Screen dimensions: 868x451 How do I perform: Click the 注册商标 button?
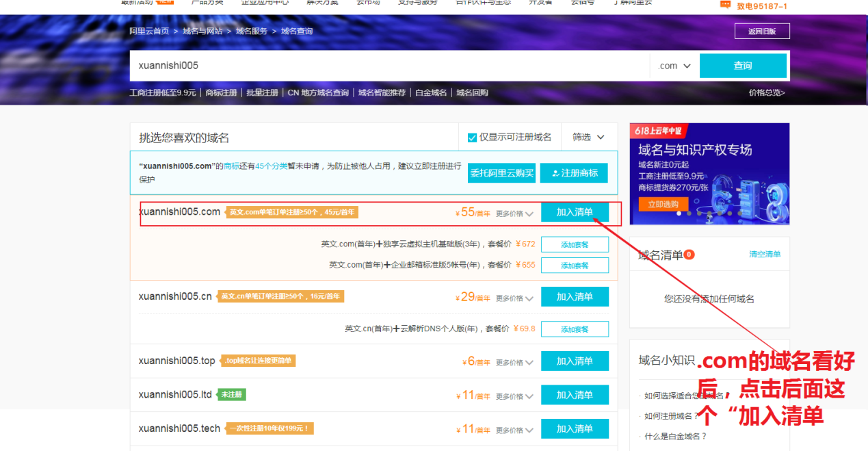coord(574,173)
